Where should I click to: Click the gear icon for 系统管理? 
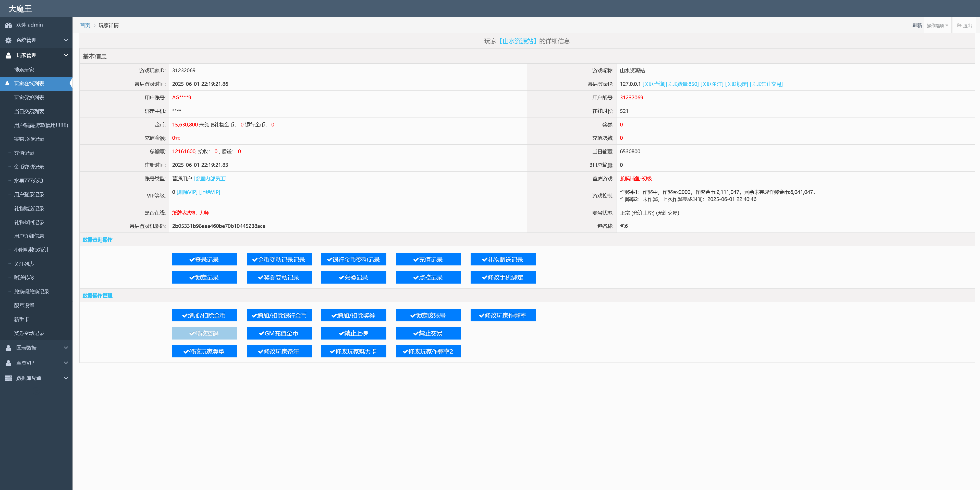point(8,40)
